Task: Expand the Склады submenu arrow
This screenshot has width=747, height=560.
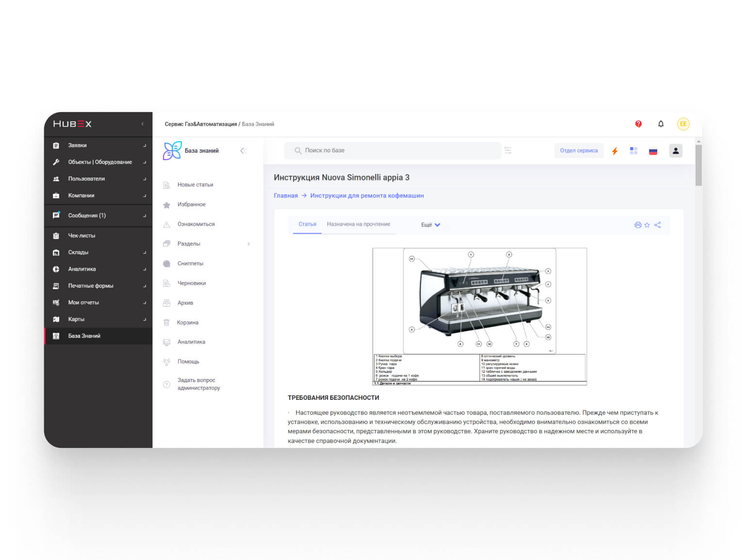Action: coord(144,252)
